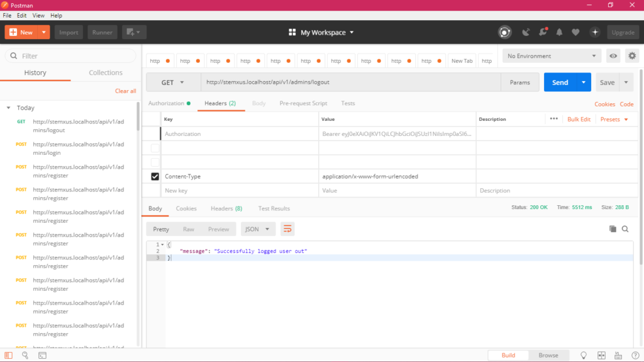The width and height of the screenshot is (644, 362).
Task: Open manage environments gear icon
Action: pyautogui.click(x=631, y=56)
